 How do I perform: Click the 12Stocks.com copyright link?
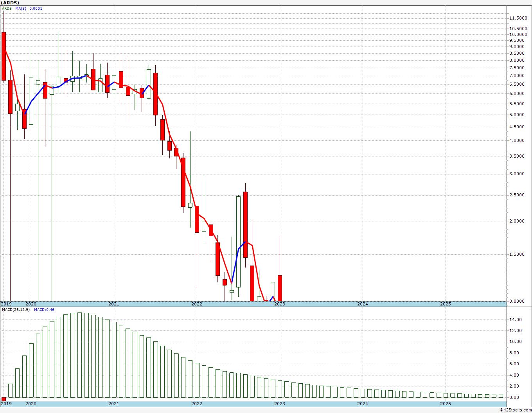pyautogui.click(x=516, y=410)
